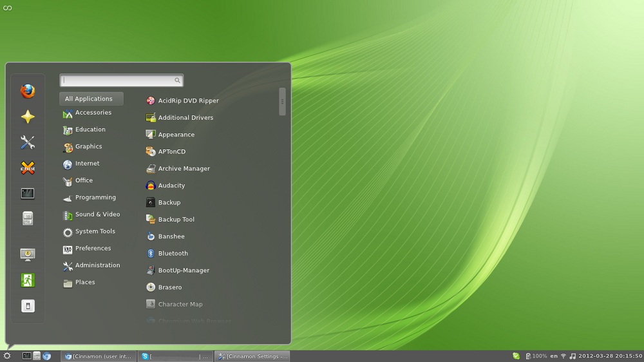Switch to the Cinnamon Settings window

252,356
